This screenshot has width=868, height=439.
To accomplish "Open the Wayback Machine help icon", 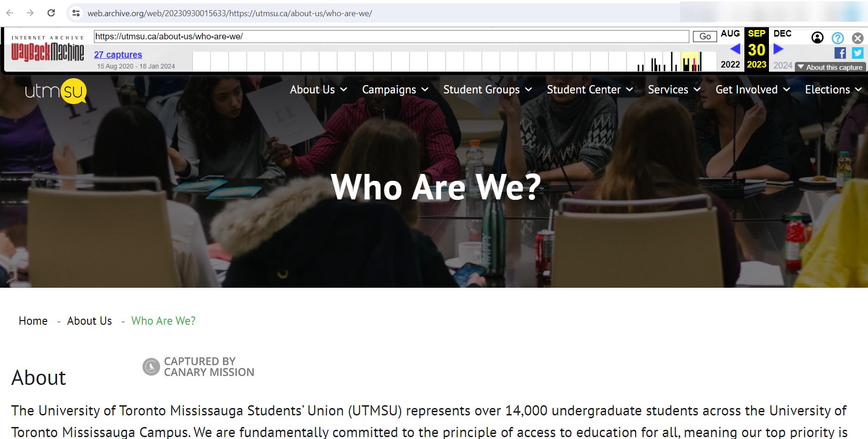I will tap(837, 37).
